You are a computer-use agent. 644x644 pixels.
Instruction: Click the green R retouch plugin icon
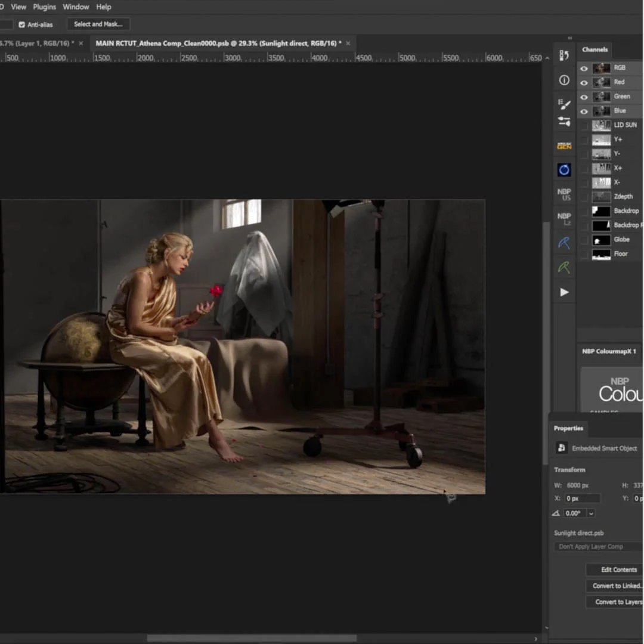[x=564, y=267]
